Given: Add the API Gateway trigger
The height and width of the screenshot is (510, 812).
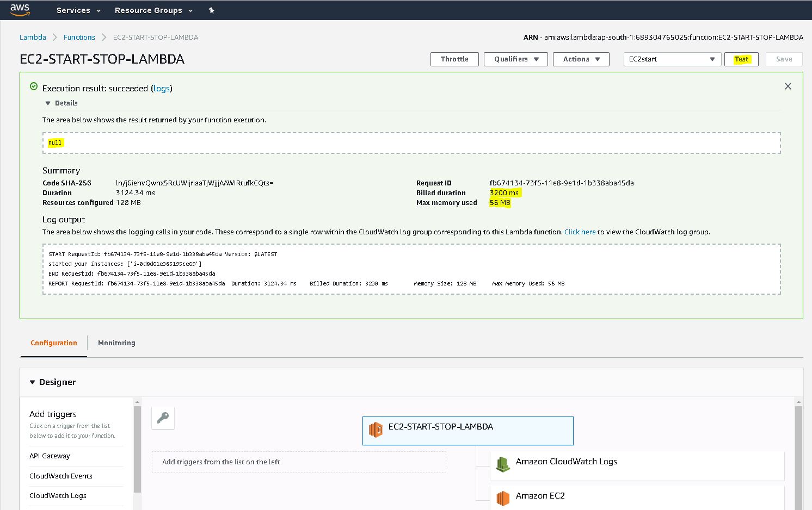Looking at the screenshot, I should click(x=50, y=456).
